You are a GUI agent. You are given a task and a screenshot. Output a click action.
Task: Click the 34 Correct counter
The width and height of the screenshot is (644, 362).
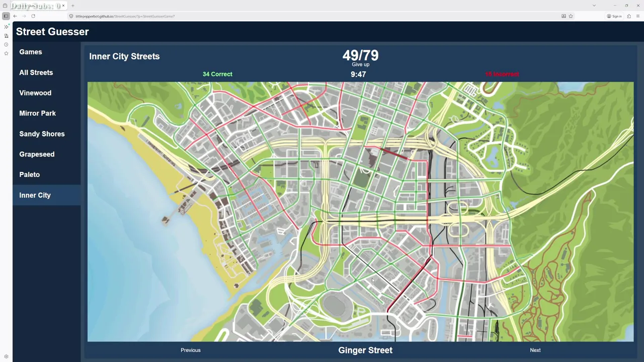217,74
